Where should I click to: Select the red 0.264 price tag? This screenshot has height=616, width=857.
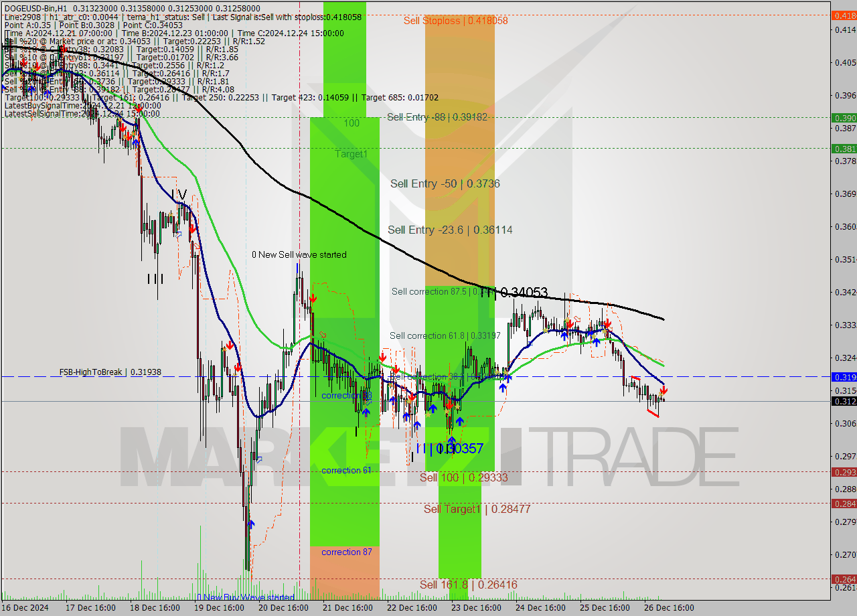[x=844, y=579]
